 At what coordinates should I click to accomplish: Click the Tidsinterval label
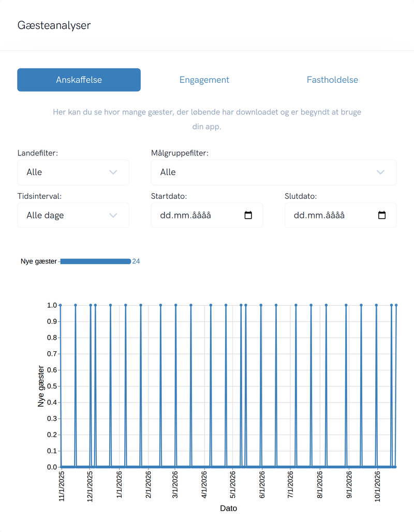pos(39,196)
